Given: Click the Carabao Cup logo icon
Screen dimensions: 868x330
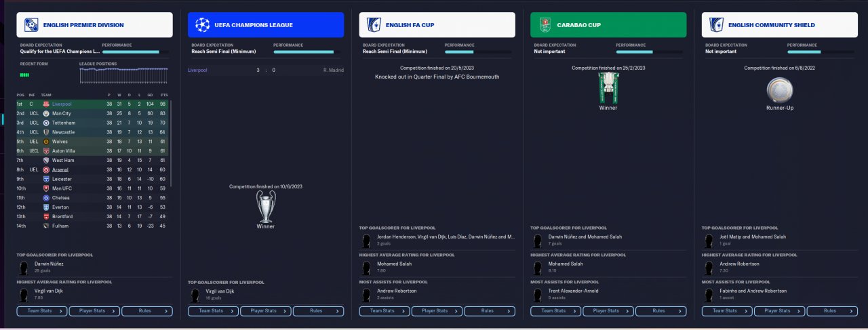Looking at the screenshot, I should [545, 25].
